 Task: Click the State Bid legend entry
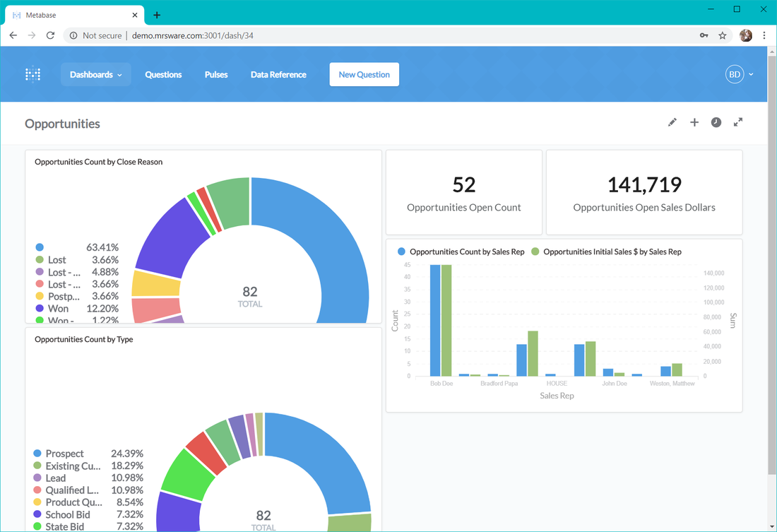pyautogui.click(x=88, y=526)
